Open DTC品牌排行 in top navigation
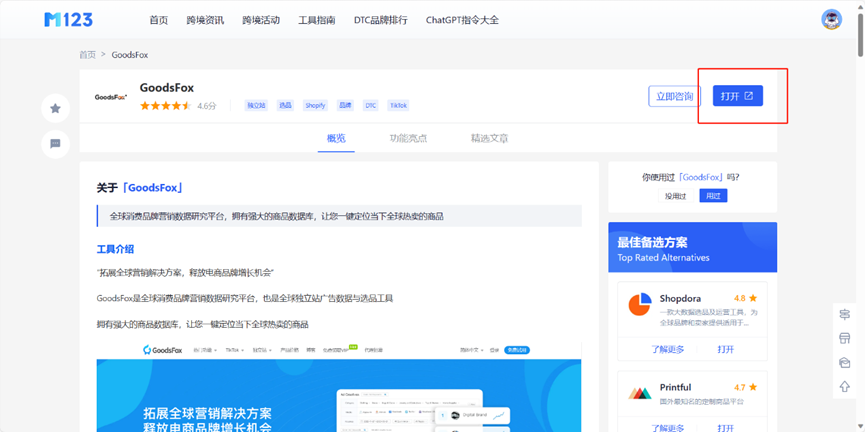 pos(381,20)
